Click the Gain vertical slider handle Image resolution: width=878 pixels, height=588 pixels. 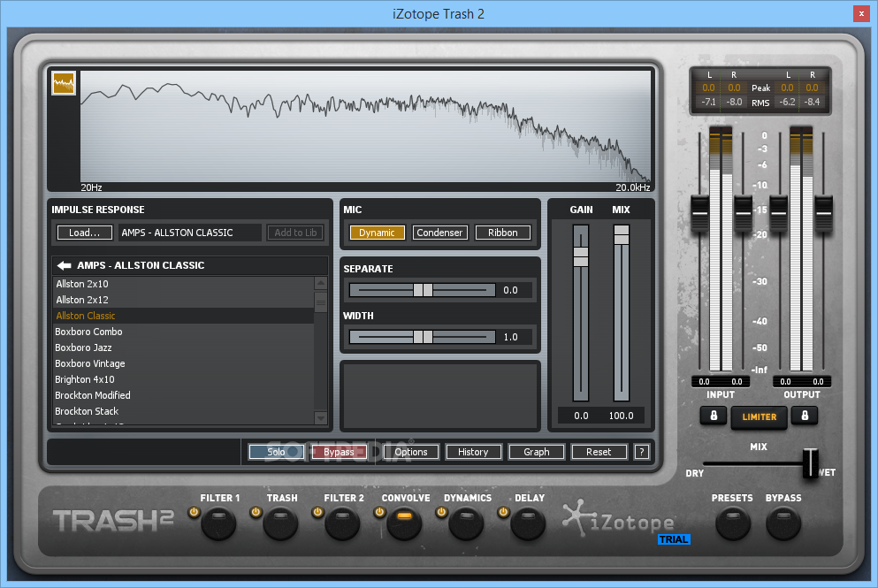(x=581, y=256)
